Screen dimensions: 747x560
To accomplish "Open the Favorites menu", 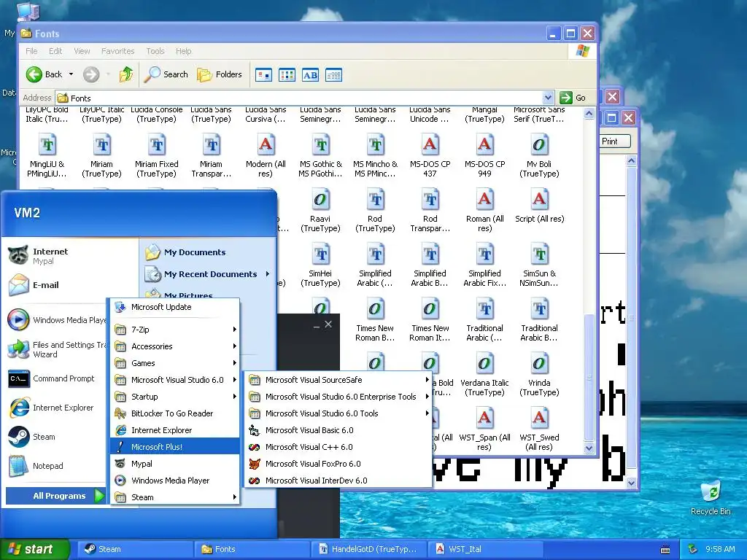I will [117, 51].
